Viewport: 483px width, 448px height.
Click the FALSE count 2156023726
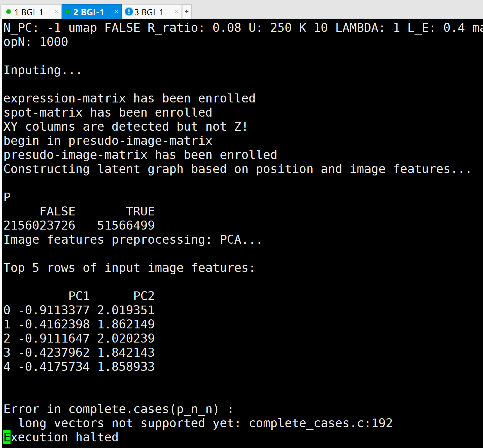(39, 225)
